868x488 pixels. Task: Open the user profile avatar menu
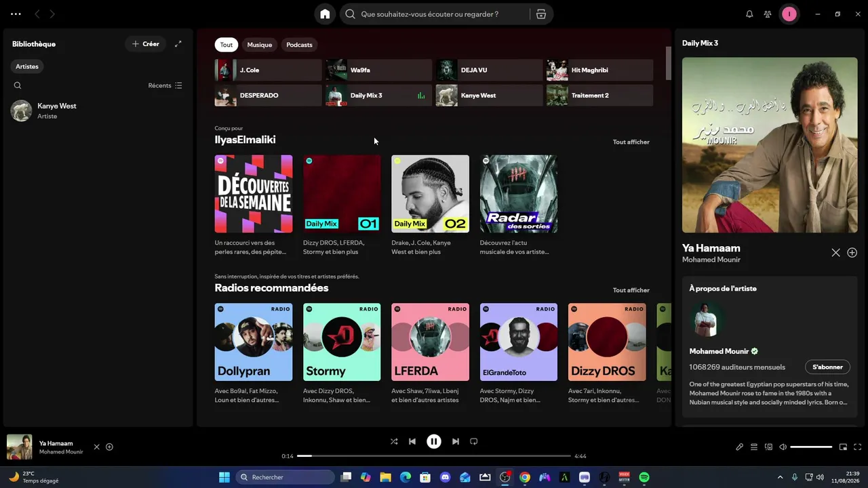click(789, 14)
